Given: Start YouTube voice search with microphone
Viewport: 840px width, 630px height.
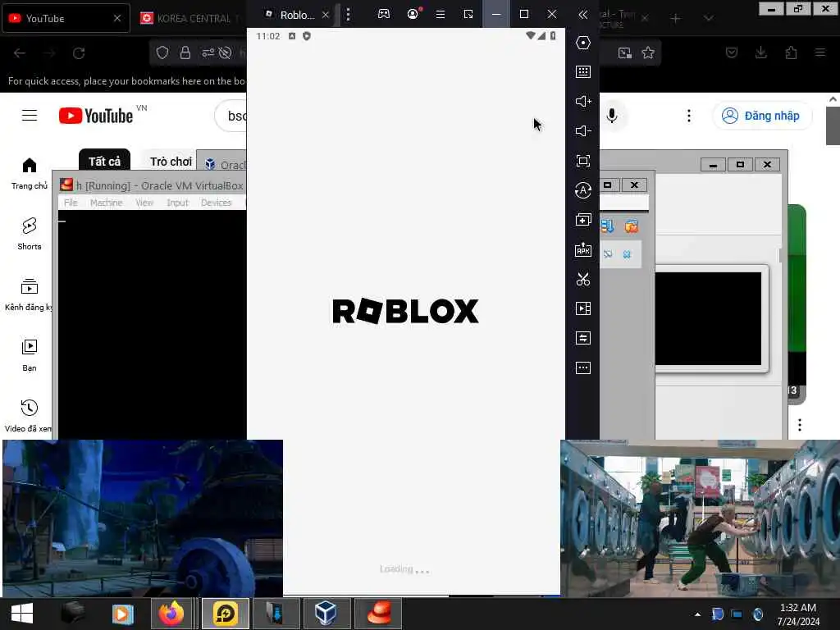Looking at the screenshot, I should click(x=612, y=116).
